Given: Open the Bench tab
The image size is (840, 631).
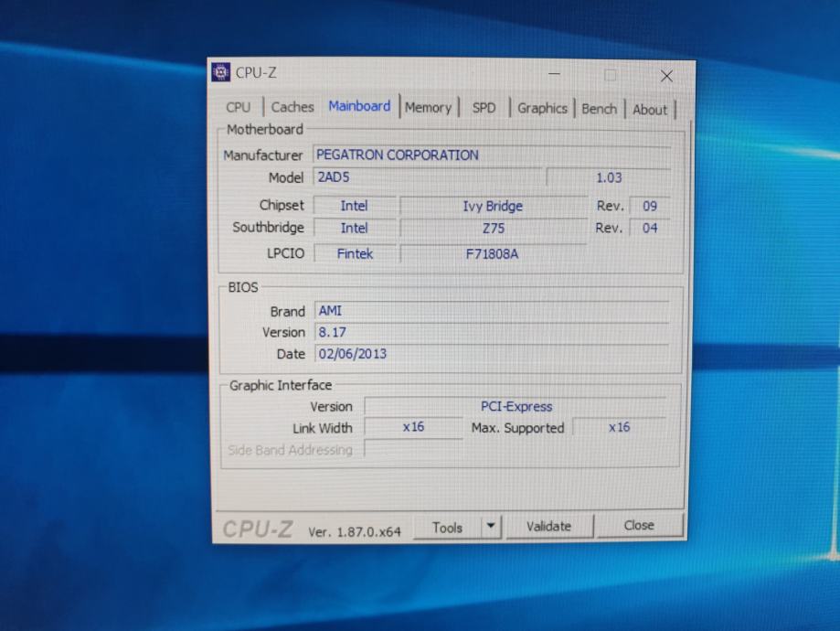Looking at the screenshot, I should pos(599,109).
